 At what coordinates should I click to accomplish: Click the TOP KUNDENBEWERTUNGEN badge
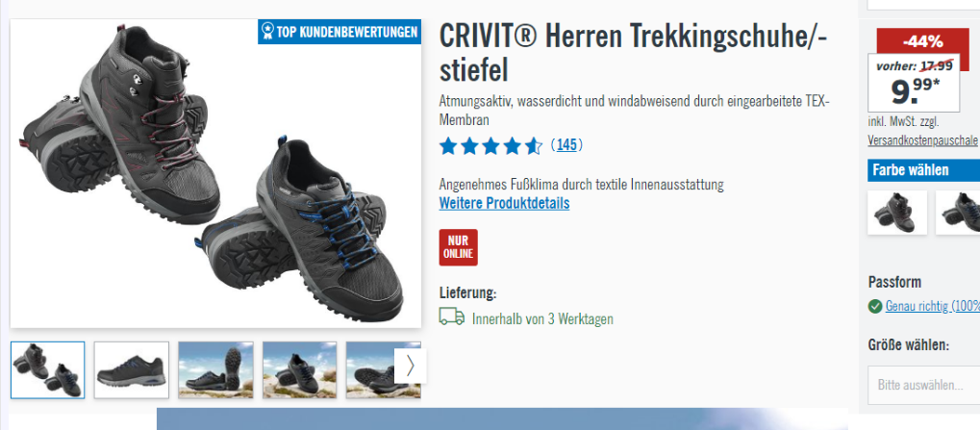click(x=339, y=32)
